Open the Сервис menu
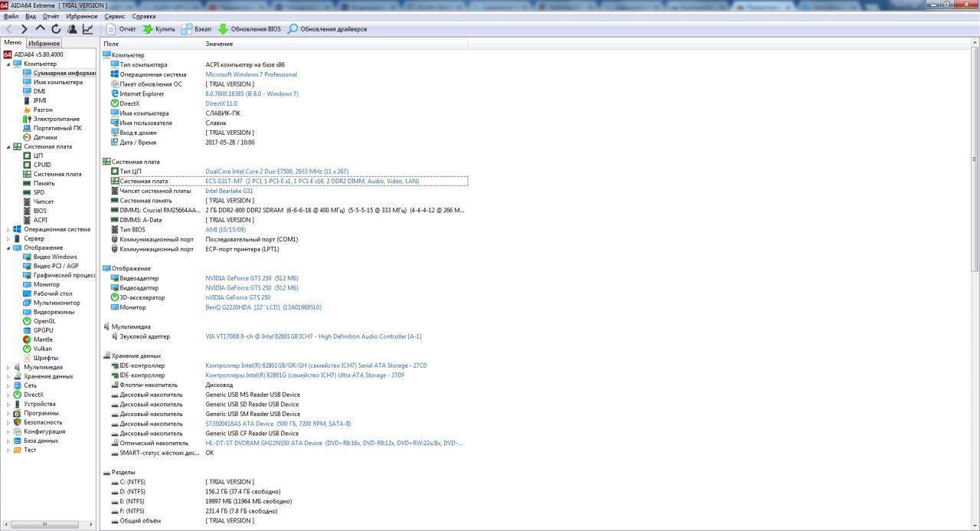This screenshot has width=980, height=531. (115, 16)
